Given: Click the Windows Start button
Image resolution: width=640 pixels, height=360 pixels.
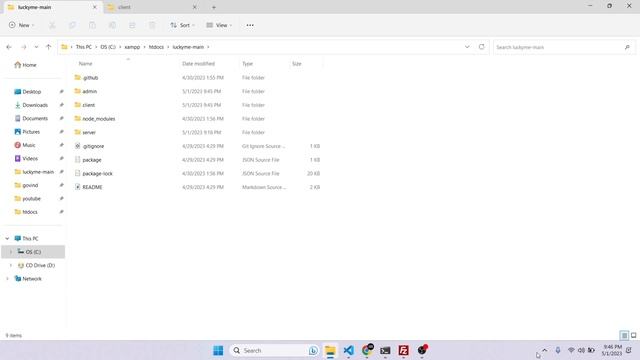Looking at the screenshot, I should (x=218, y=350).
